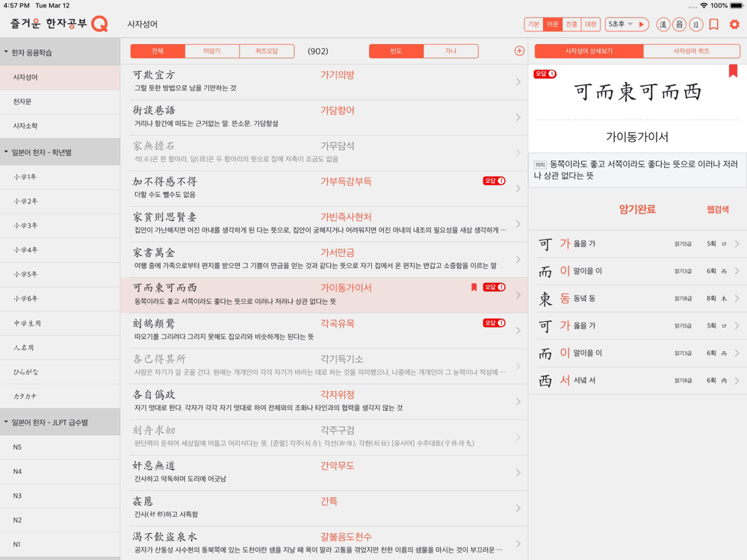Select the 기본 font style
Screen dimensions: 747x560
(x=533, y=25)
